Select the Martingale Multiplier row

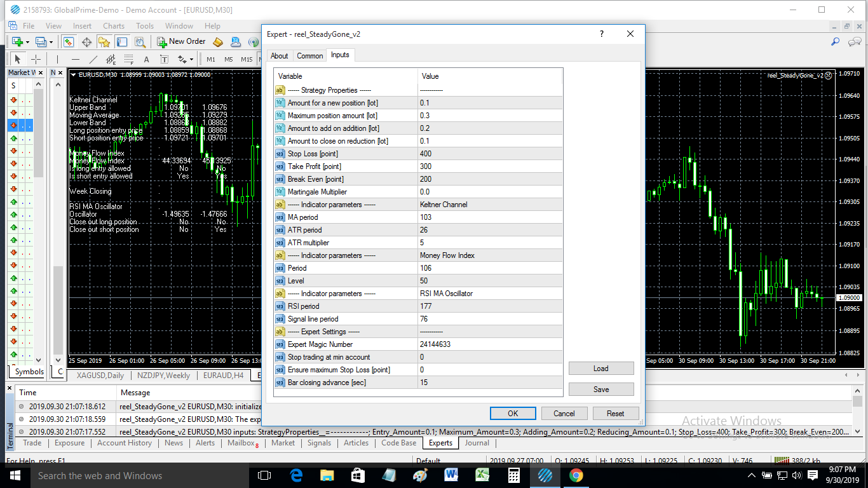coord(418,192)
